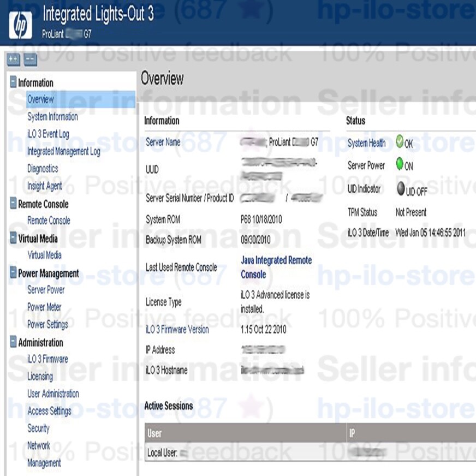This screenshot has width=476, height=476.
Task: Collapse the Information tree section
Action: 13,82
